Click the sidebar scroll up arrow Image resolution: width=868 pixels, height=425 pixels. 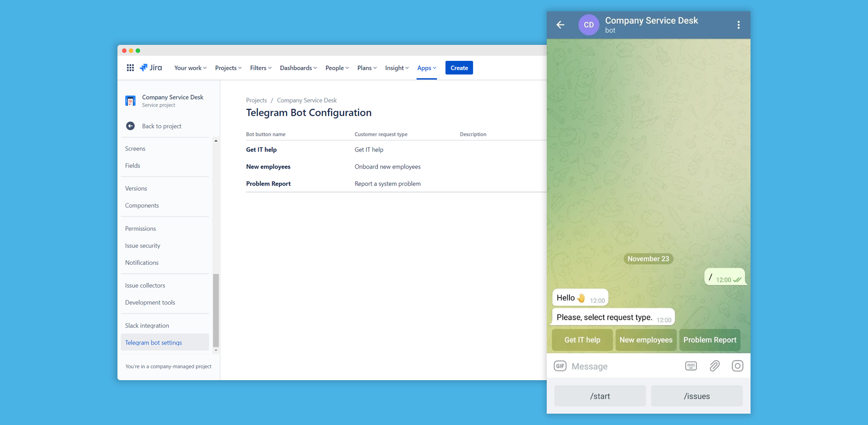(x=216, y=141)
